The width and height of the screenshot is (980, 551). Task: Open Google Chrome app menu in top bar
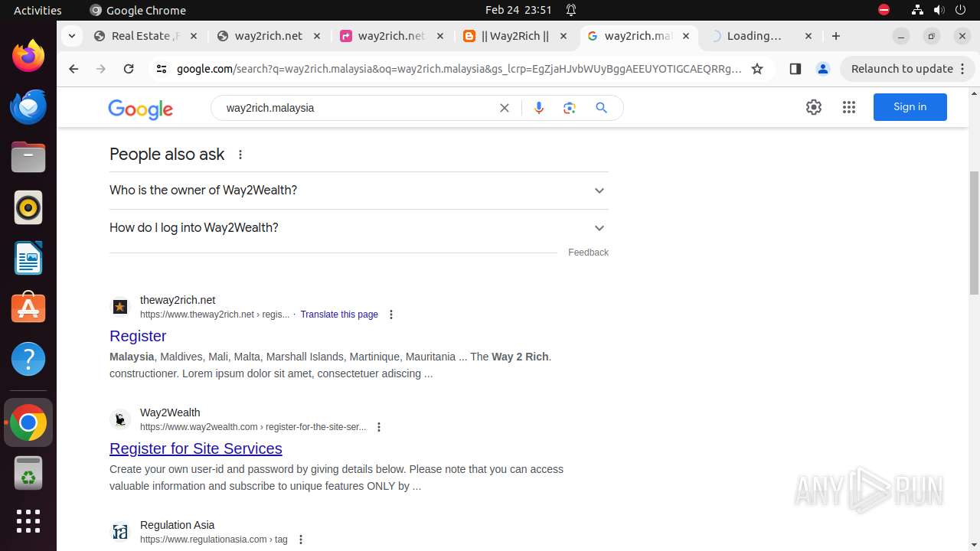(x=138, y=10)
